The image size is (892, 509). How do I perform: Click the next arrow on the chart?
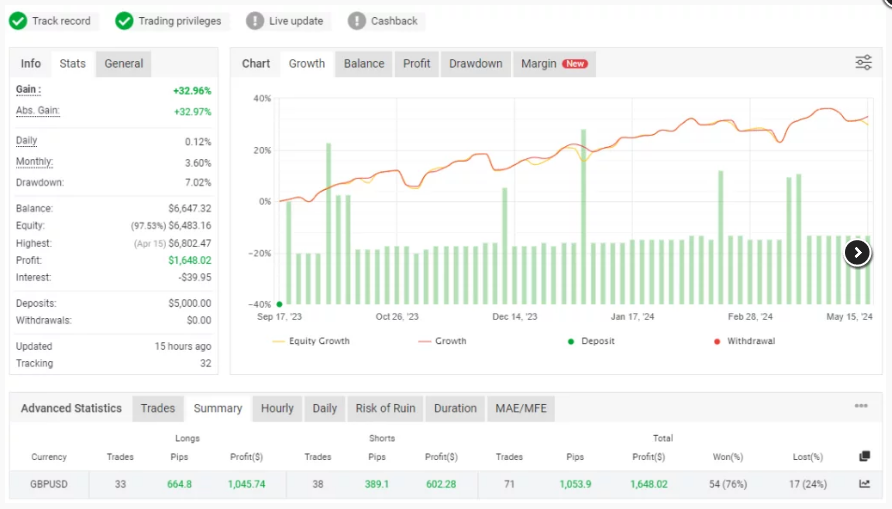point(857,253)
